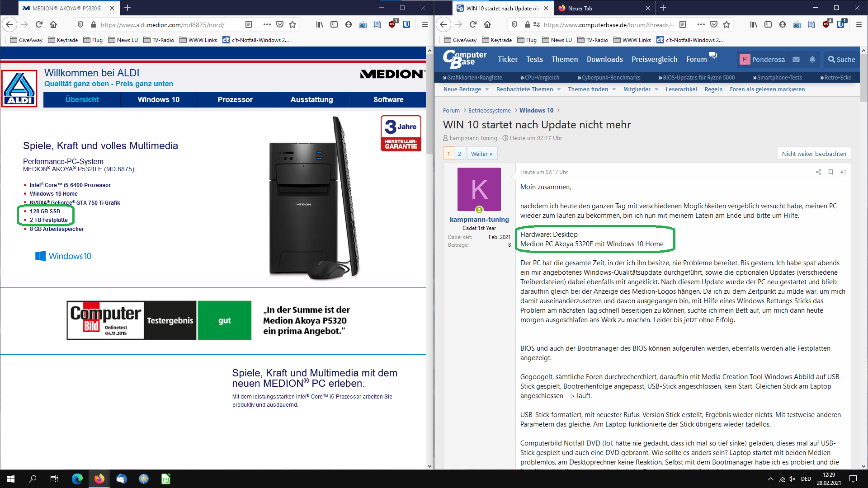Expand the Mitglieder dropdown arrow
This screenshot has height=488, width=868.
pyautogui.click(x=656, y=89)
